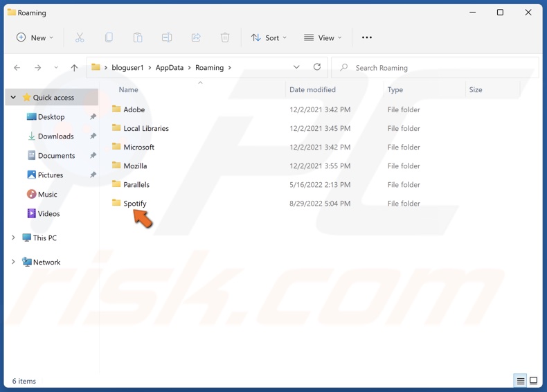Open Pictures in Quick access
Viewport: 547px width, 392px height.
click(51, 175)
